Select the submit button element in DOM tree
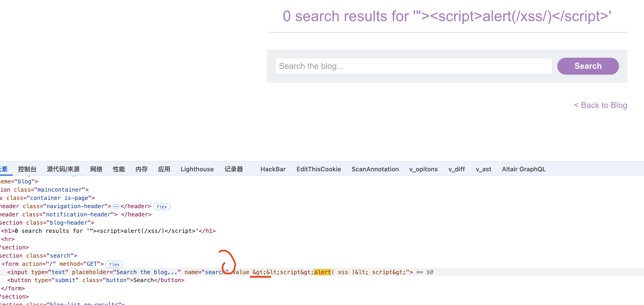The height and width of the screenshot is (305, 644). (96, 280)
